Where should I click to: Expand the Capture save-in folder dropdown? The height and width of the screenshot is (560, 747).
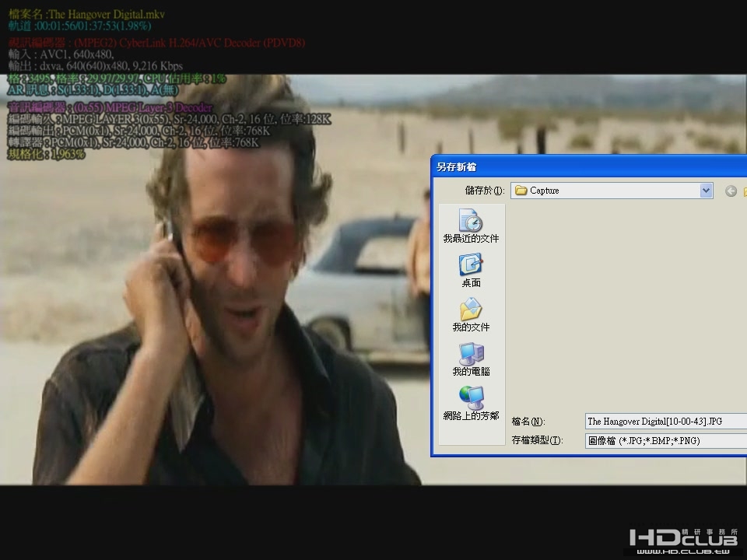(x=706, y=191)
